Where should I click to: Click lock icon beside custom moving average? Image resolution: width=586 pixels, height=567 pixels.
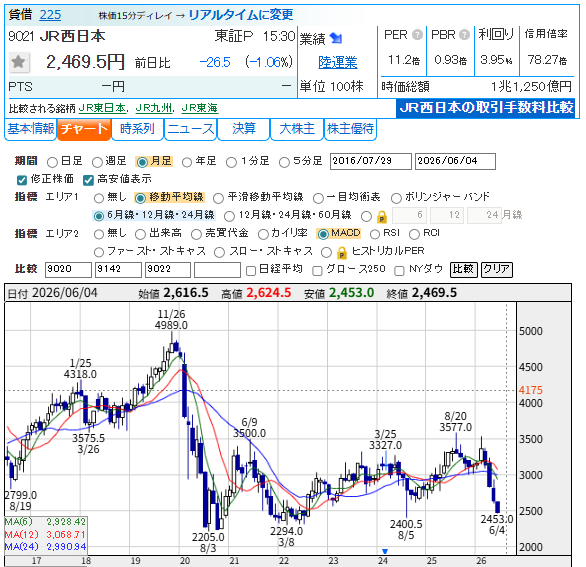(x=382, y=216)
